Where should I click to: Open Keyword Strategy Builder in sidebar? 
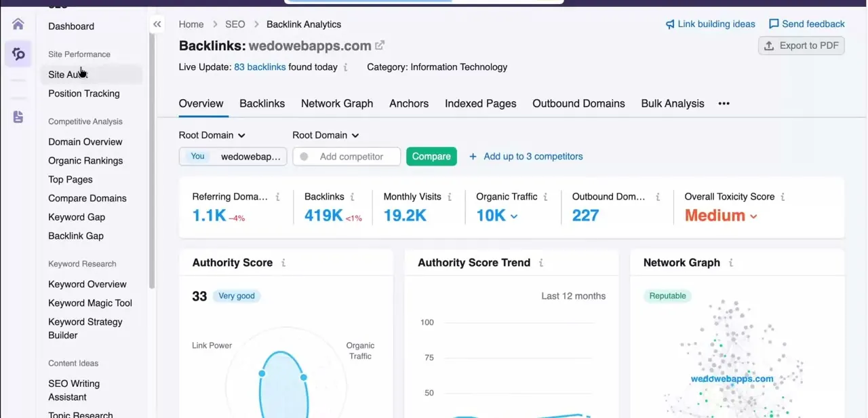point(85,328)
